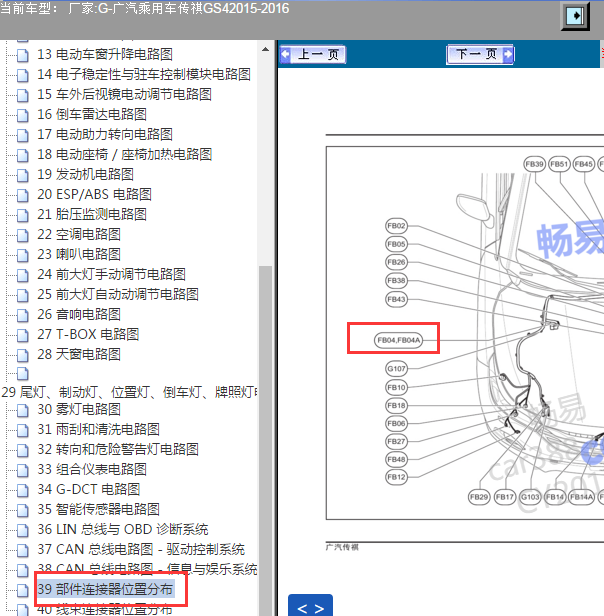Click the page icon beside item 30 雾灯电路图
604x616 pixels.
[23, 411]
